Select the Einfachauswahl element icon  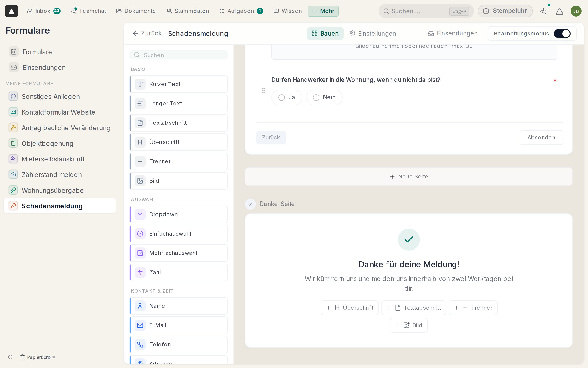[140, 234]
